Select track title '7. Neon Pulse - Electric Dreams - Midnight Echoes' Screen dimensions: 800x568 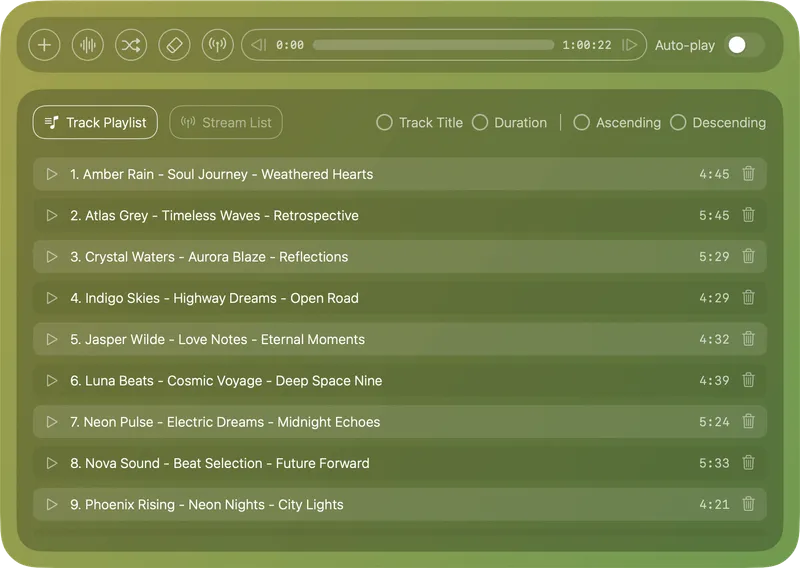(x=225, y=423)
